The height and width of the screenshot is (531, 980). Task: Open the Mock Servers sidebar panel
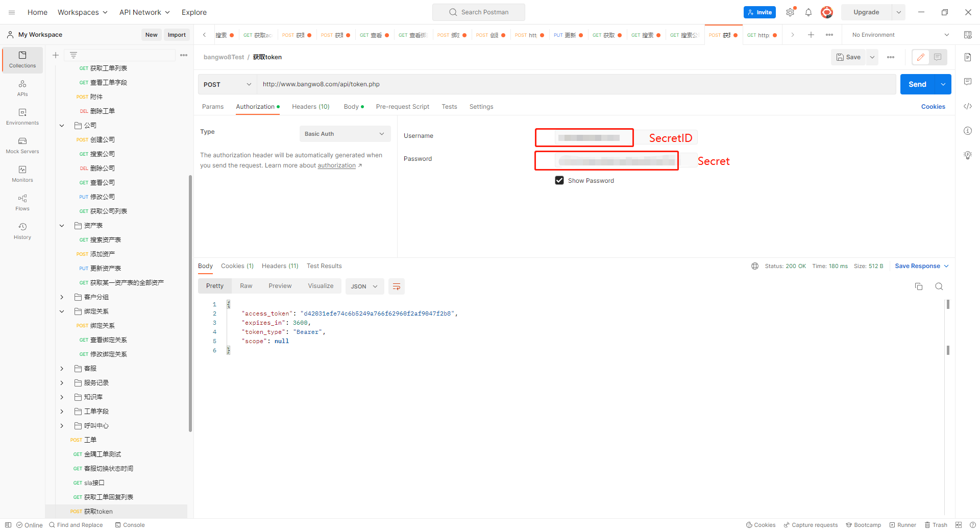tap(22, 145)
